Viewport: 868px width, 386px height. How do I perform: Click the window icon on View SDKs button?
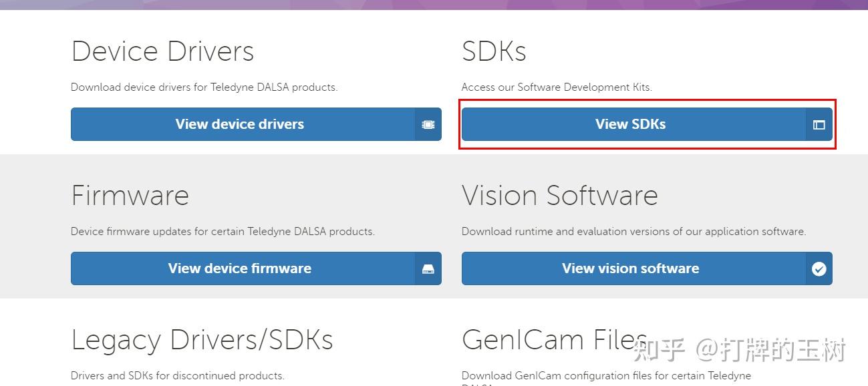[819, 125]
